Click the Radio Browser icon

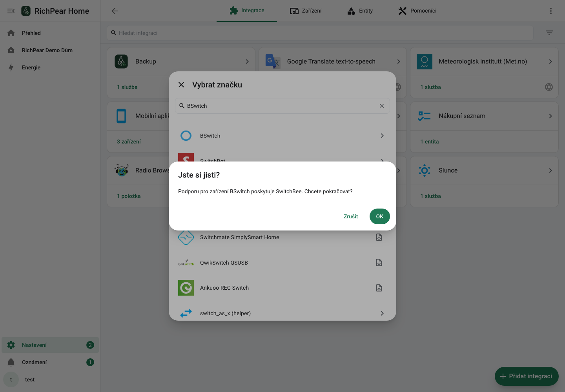[x=121, y=171]
